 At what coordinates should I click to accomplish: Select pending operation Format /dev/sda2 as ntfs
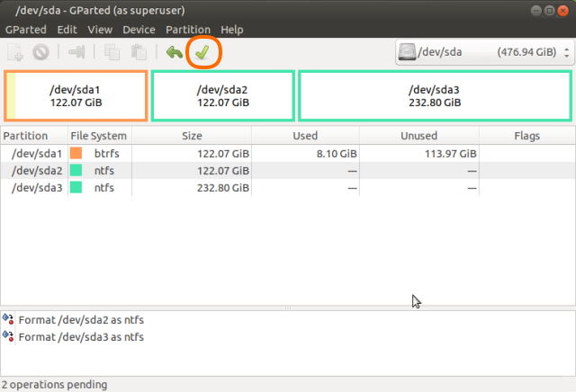81,320
